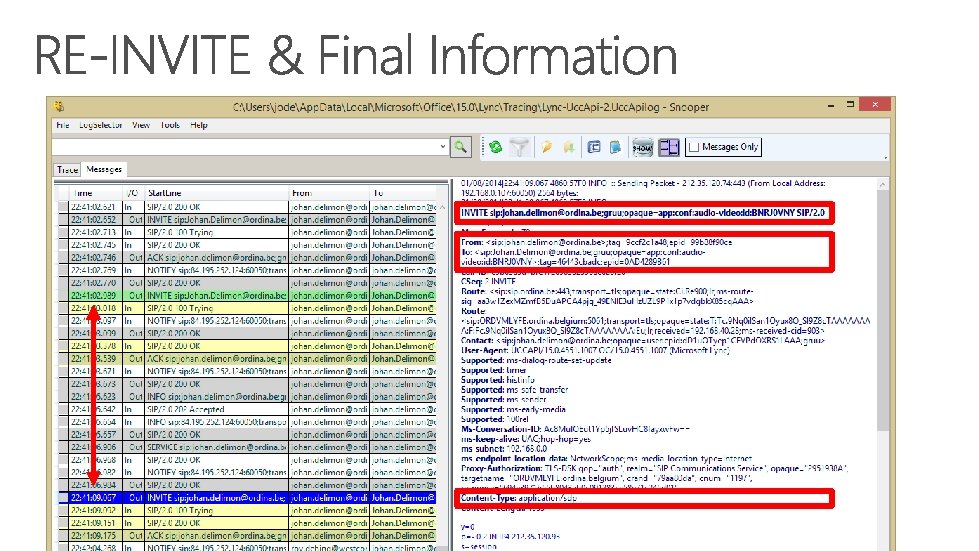Image resolution: width=979 pixels, height=551 pixels.
Task: Select the 22:41:02.552 INVITE row
Action: click(247, 220)
